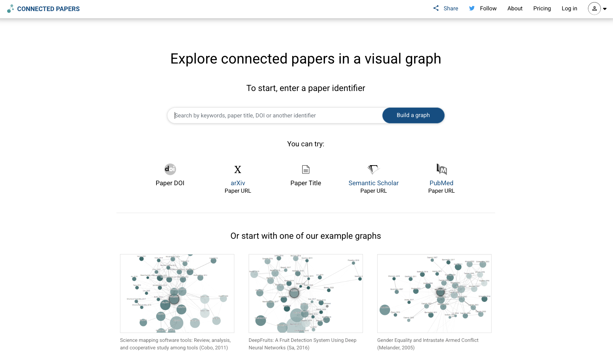Click the Paper Title document icon
Viewport: 613px width, 364px height.
click(305, 169)
